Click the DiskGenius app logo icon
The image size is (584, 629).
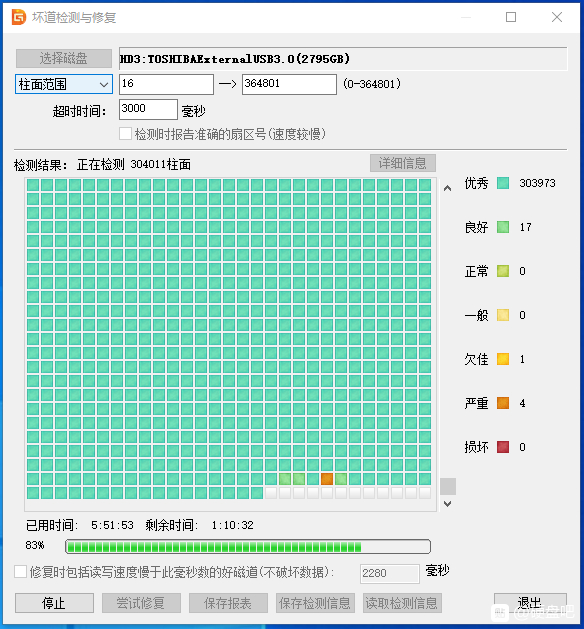18,17
